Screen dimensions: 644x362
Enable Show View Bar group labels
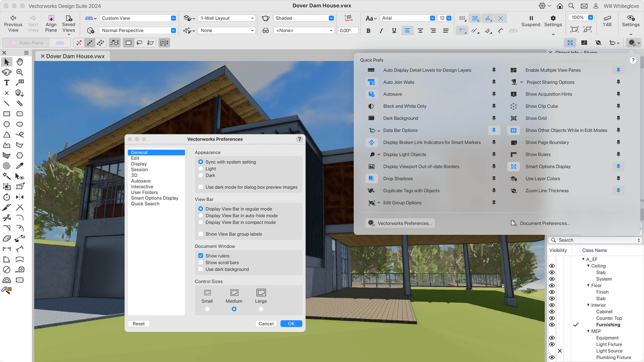(x=201, y=234)
